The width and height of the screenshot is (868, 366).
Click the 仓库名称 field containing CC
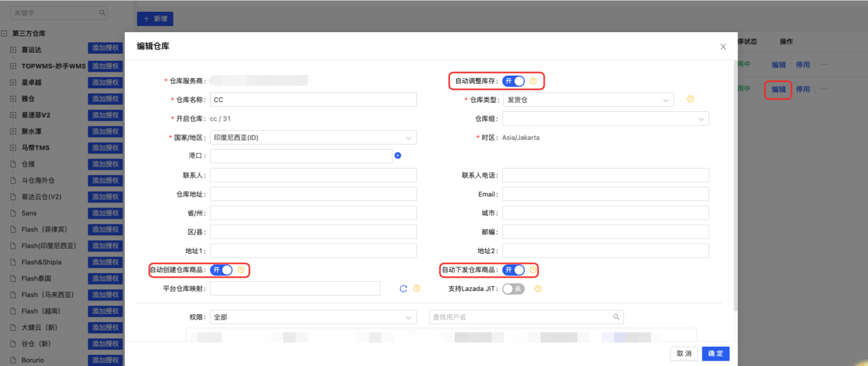(x=313, y=100)
